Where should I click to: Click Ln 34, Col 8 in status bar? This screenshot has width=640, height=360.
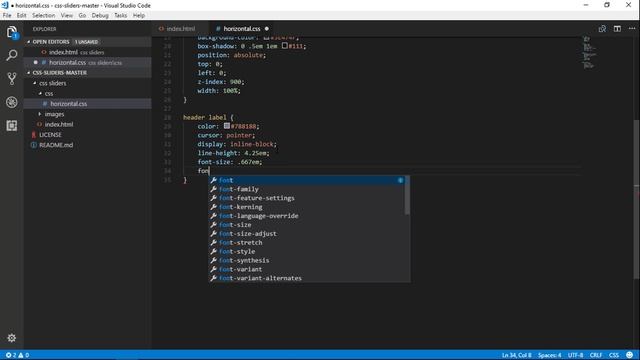[x=516, y=355]
